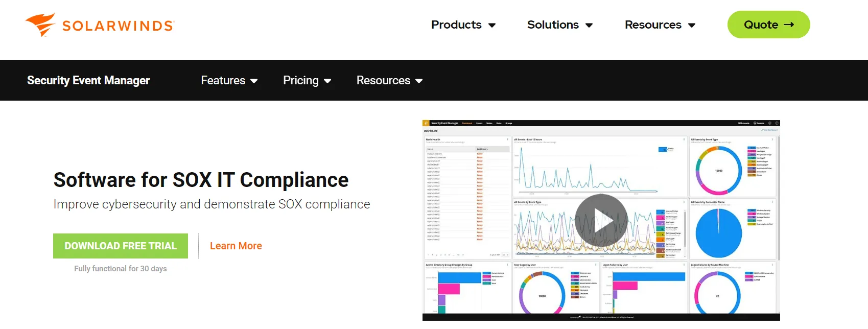Viewport: 868px width, 329px height.
Task: Play the product demo video
Action: click(x=601, y=221)
